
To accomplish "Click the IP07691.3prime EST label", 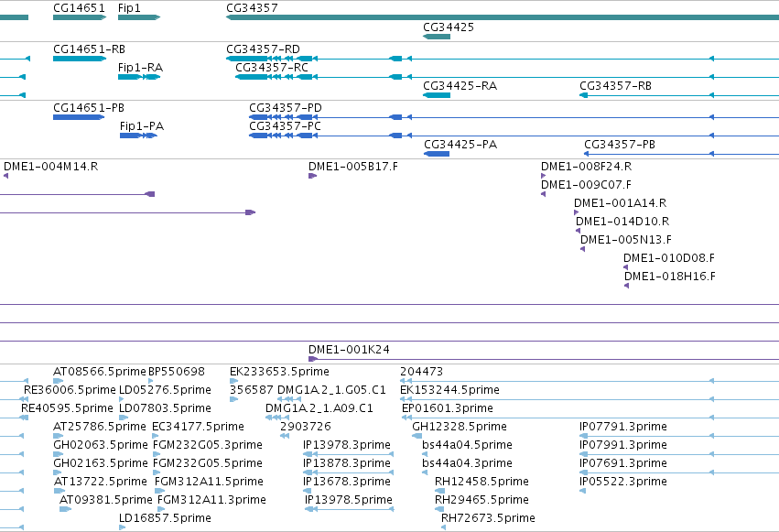I will click(623, 463).
